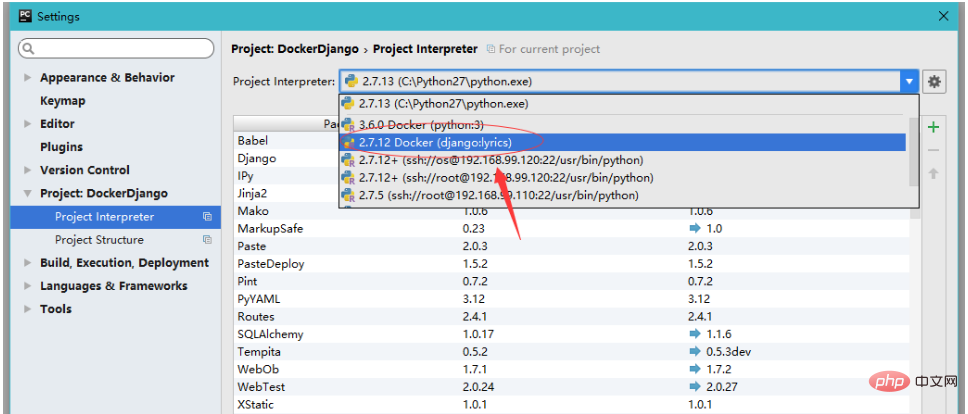Select the WebTest package row
This screenshot has height=414, width=968.
pos(571,387)
